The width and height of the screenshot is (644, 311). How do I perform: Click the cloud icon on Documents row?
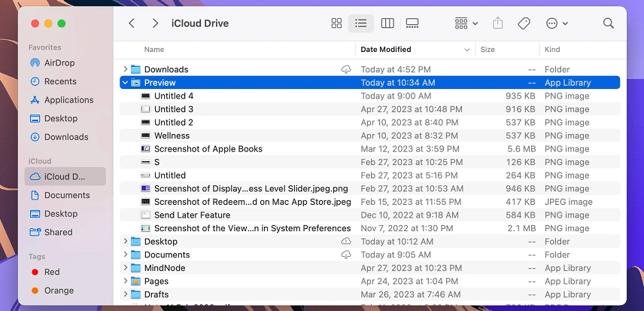coord(346,255)
